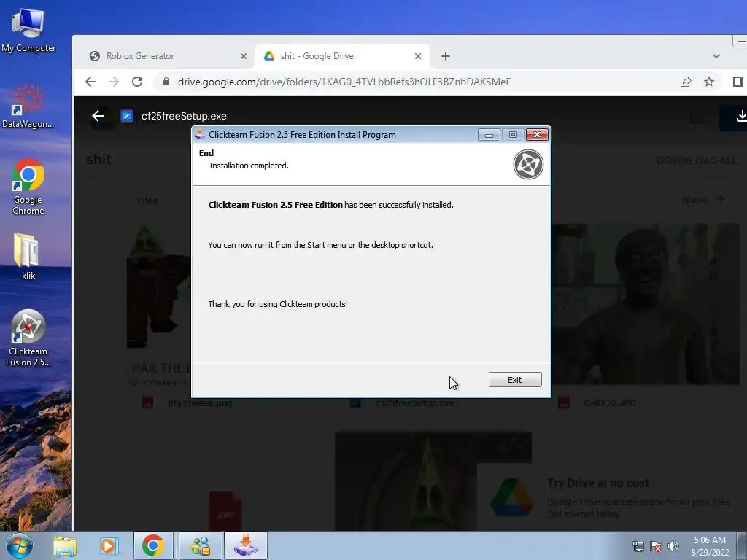Click cf25freeSetup.exe file name in preview header
The height and width of the screenshot is (560, 747).
pyautogui.click(x=184, y=116)
